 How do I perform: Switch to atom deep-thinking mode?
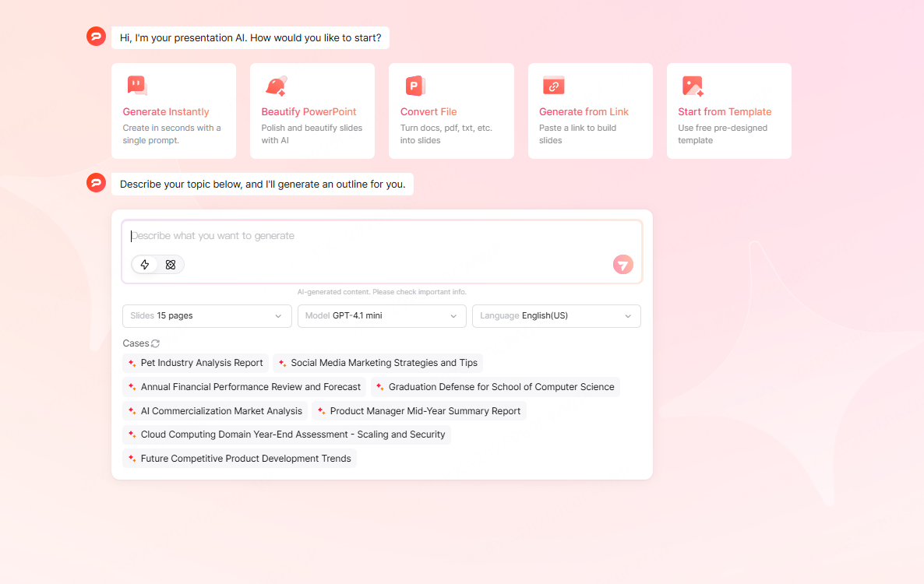[171, 265]
